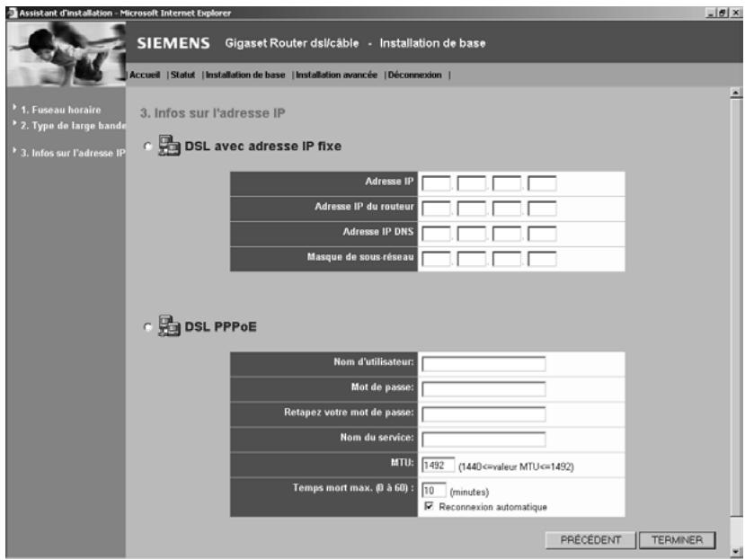
Task: Click first octet of Adresse IP du routeur
Action: tap(436, 209)
